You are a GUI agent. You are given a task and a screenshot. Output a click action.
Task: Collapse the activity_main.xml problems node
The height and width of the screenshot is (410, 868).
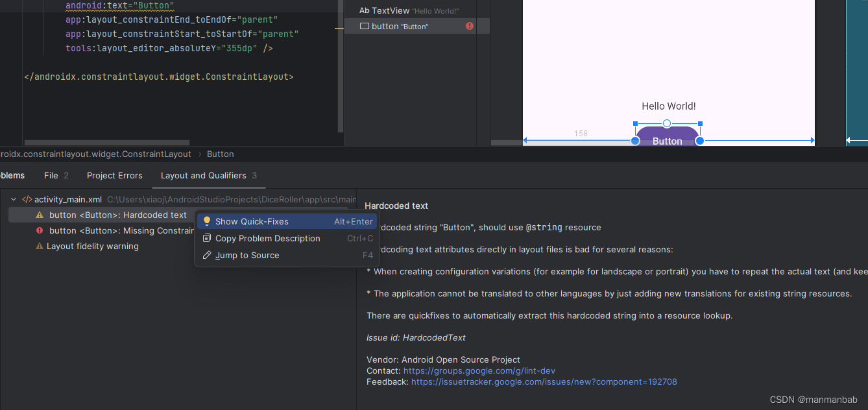(14, 199)
